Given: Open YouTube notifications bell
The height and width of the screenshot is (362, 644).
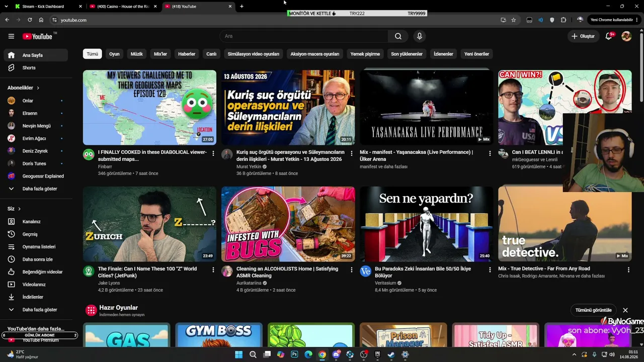Looking at the screenshot, I should pyautogui.click(x=609, y=36).
